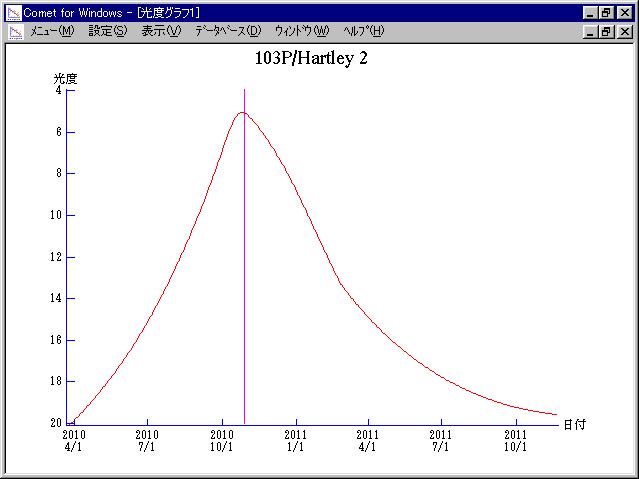The width and height of the screenshot is (639, 479).
Task: Minimize the Comet for Windows application
Action: coord(590,13)
